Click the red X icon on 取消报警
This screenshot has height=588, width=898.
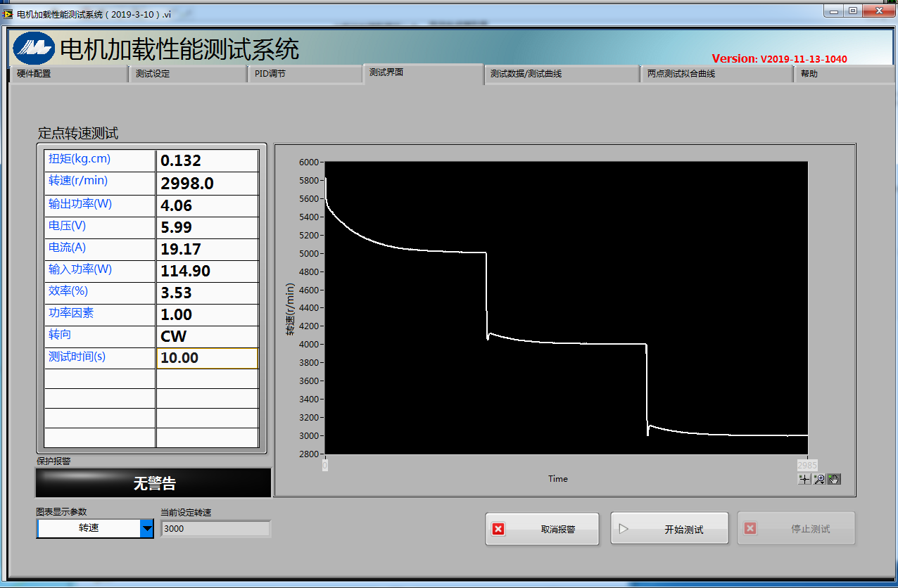498,529
